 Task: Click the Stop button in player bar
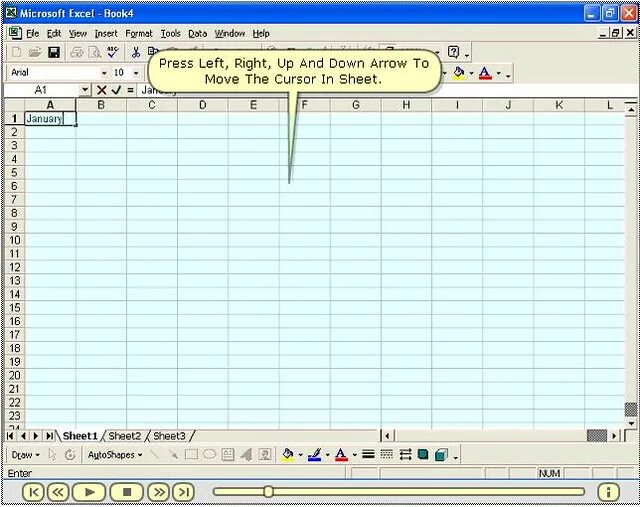[127, 492]
